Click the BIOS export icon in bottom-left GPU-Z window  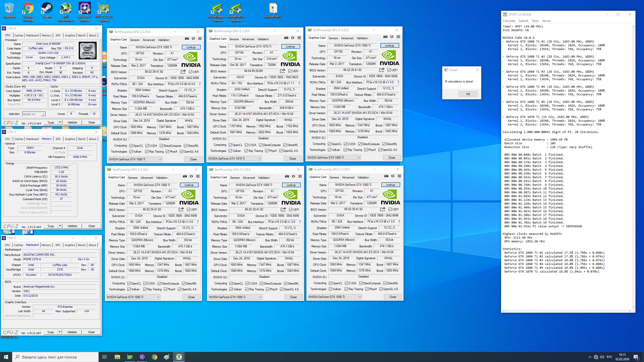pyautogui.click(x=181, y=209)
